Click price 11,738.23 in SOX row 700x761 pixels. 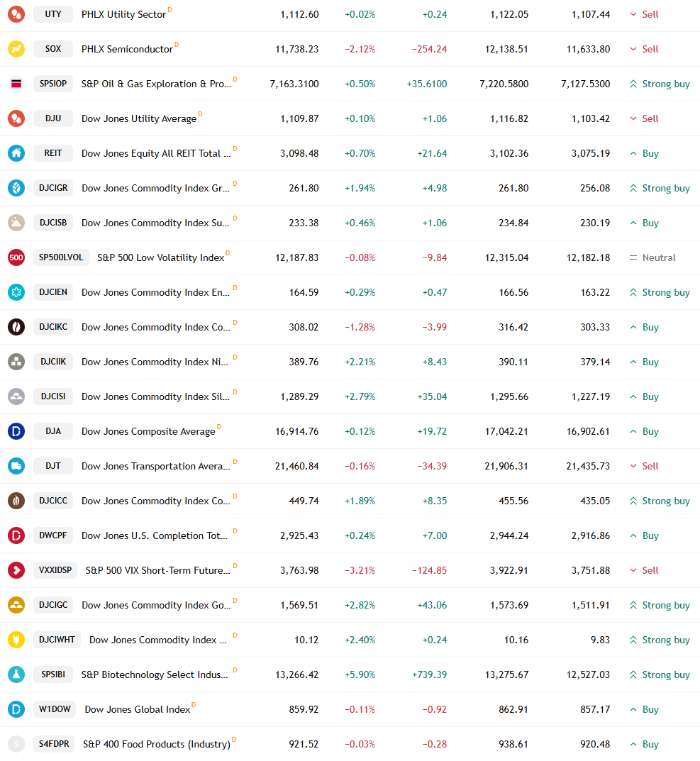click(296, 49)
